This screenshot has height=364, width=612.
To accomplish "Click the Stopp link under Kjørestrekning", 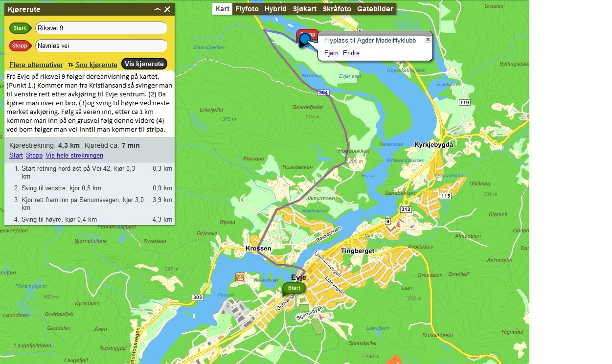I will (34, 156).
